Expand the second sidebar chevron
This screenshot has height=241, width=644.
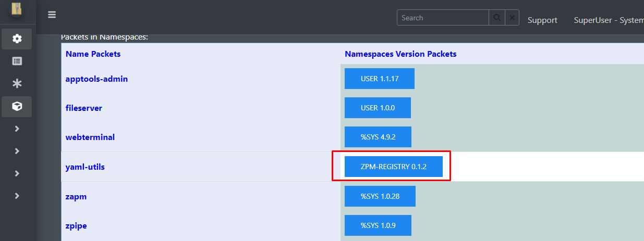(17, 151)
